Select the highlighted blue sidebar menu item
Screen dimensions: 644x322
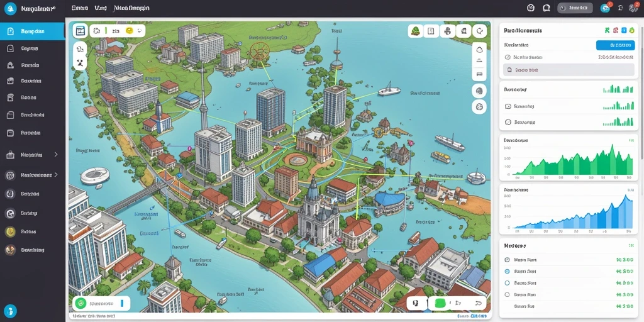[32, 31]
